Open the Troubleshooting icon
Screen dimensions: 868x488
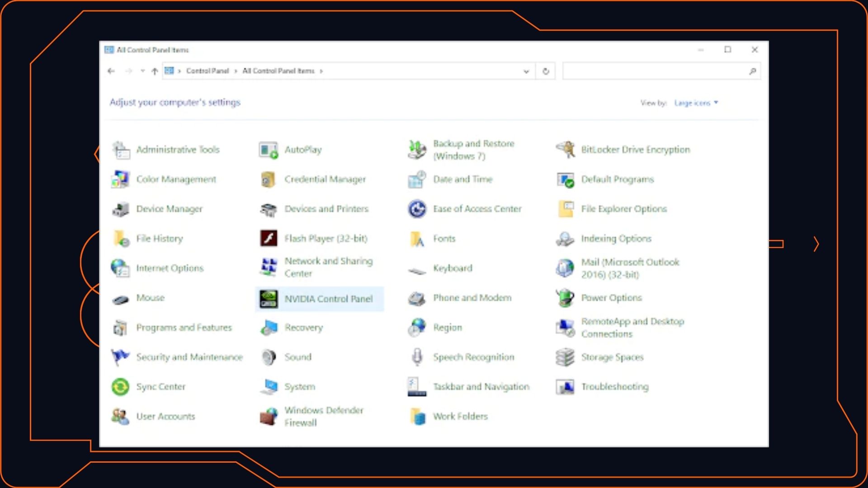[x=565, y=387]
